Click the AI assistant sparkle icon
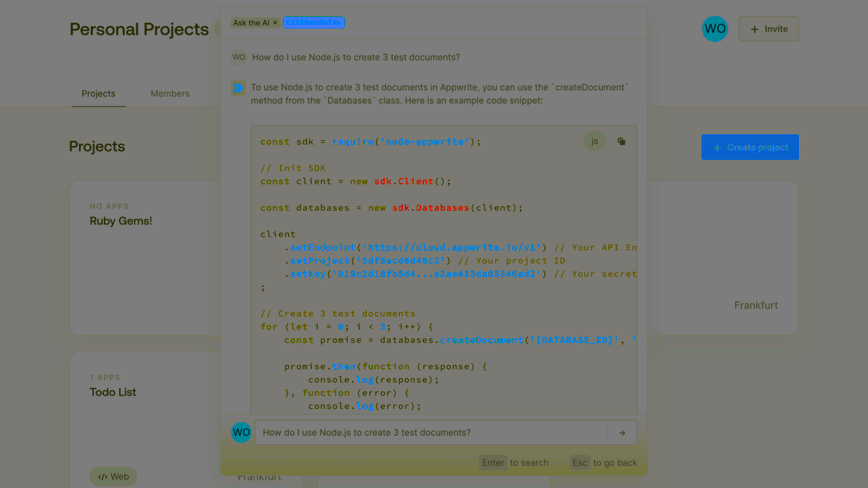Viewport: 868px width, 488px height. (x=238, y=88)
